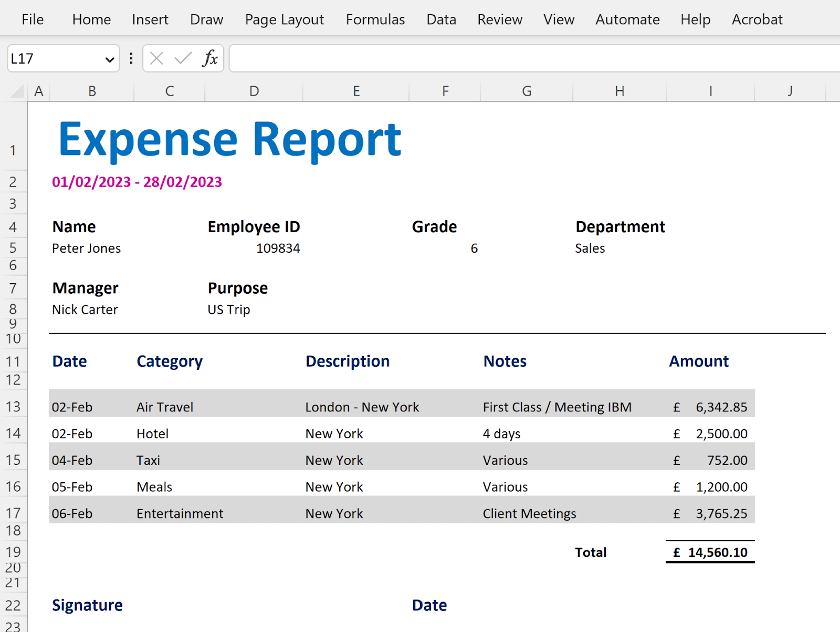Select column D header
The image size is (840, 632).
pyautogui.click(x=254, y=91)
